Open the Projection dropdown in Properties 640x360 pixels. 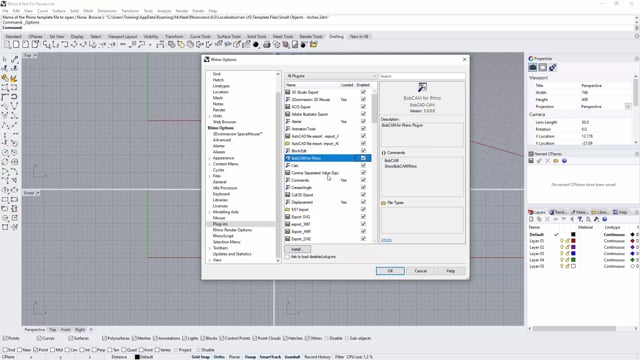[x=628, y=107]
